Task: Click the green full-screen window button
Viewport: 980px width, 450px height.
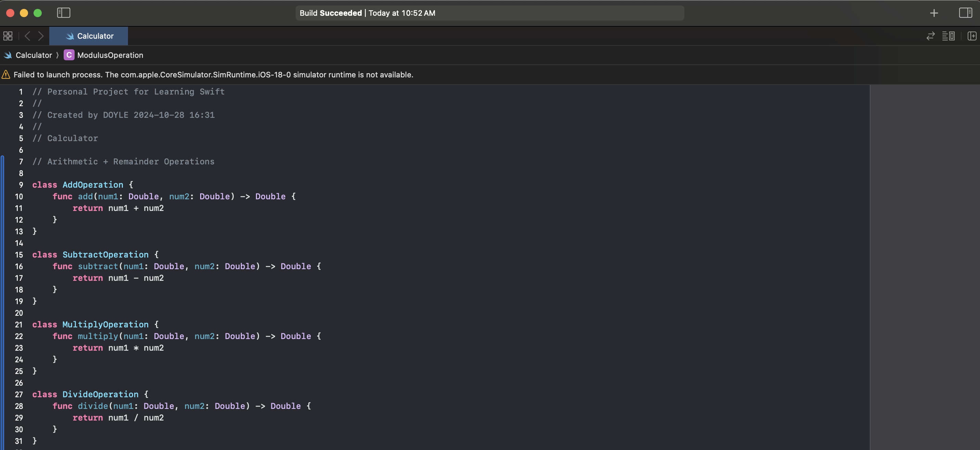Action: coord(38,13)
